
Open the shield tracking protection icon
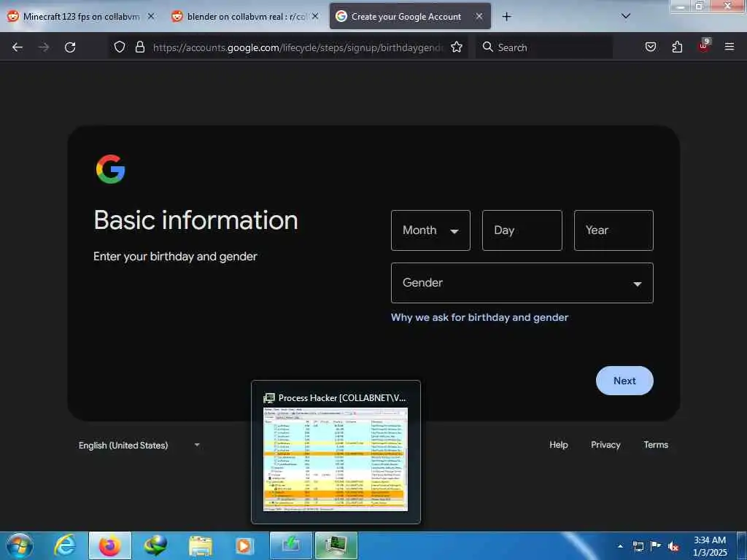(x=120, y=47)
